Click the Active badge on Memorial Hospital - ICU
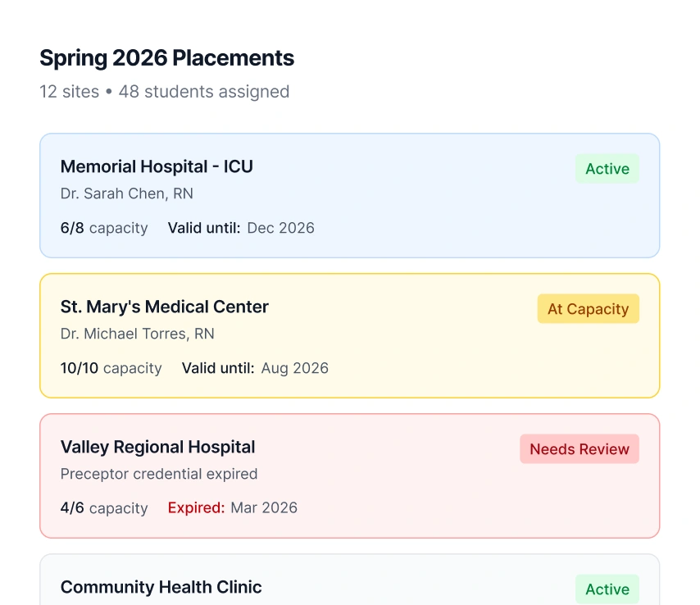The image size is (700, 605). [x=607, y=169]
